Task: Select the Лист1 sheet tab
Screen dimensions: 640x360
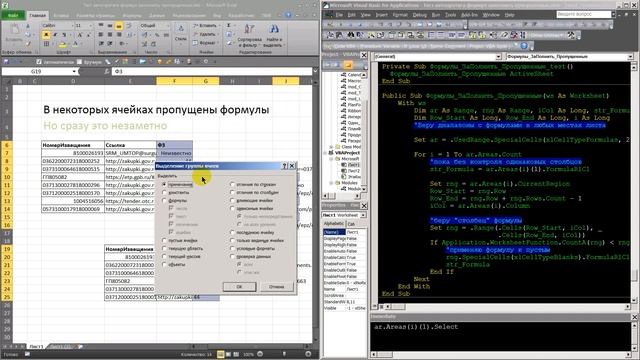Action: point(36,347)
